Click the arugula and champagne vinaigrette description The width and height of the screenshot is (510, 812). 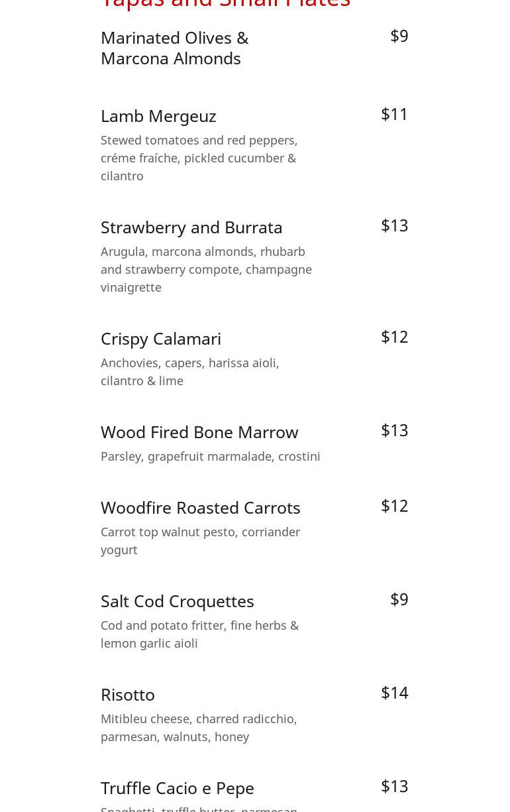point(206,269)
